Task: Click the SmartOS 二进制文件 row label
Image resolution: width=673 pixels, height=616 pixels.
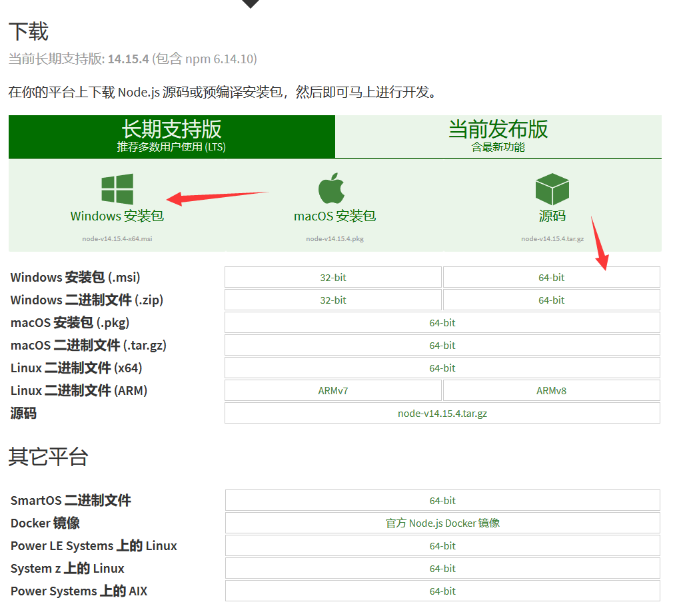Action: coord(71,501)
